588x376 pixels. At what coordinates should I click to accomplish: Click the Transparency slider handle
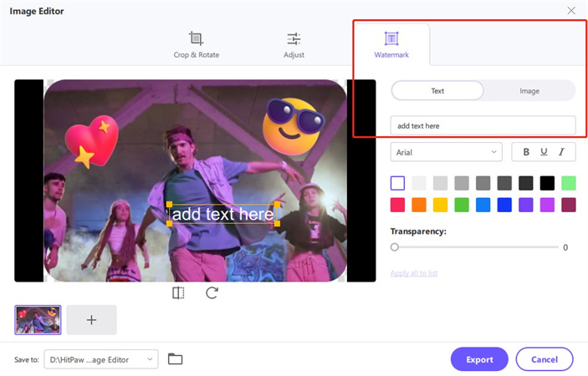tap(395, 247)
